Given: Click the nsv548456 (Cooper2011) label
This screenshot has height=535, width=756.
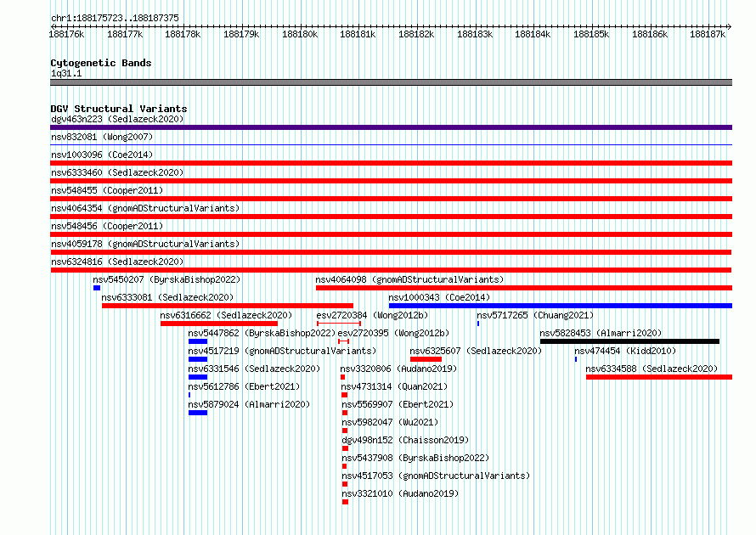Looking at the screenshot, I should (x=107, y=226).
